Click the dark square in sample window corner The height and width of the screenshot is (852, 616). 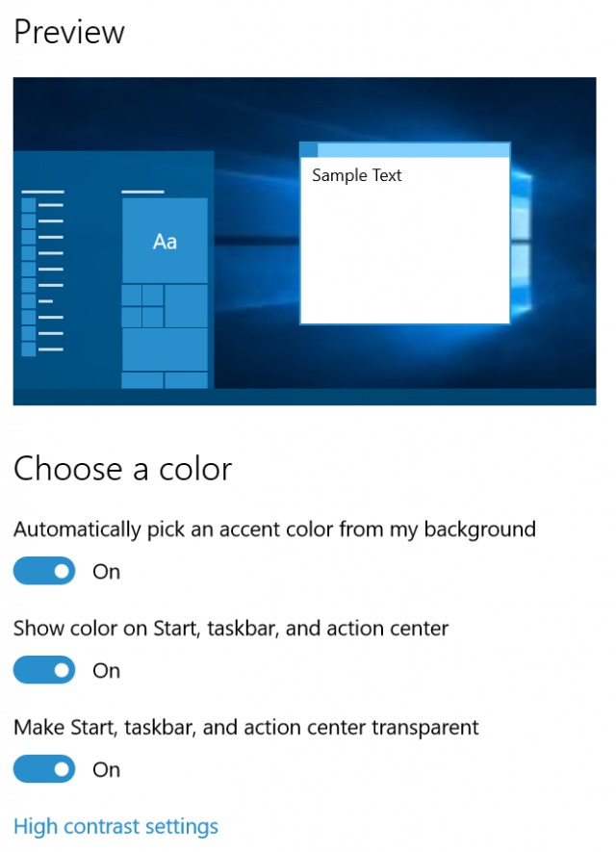pos(308,149)
